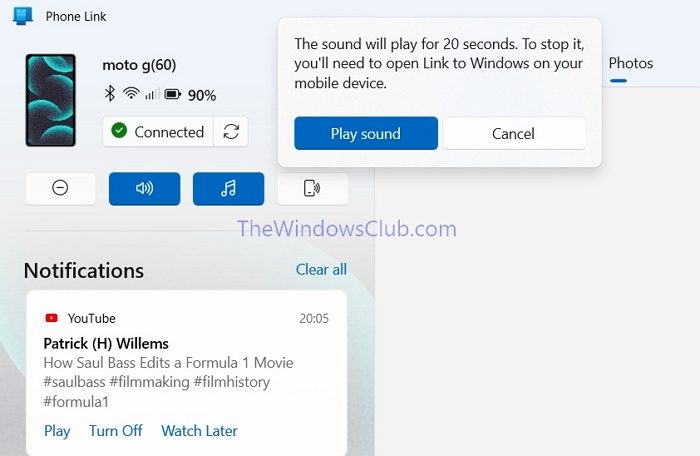This screenshot has height=456, width=700.
Task: Switch to the Photos tab
Action: [x=631, y=63]
